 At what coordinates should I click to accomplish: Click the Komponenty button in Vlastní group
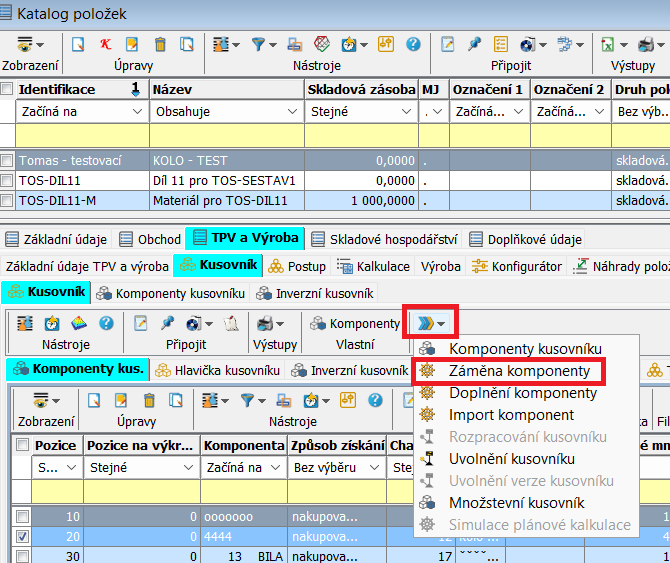(x=354, y=323)
